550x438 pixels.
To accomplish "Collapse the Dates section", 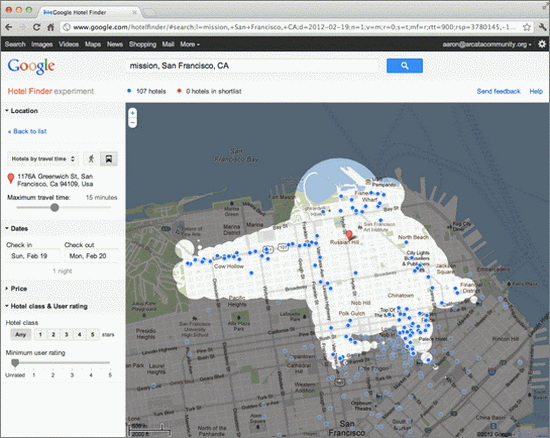I will (16, 229).
